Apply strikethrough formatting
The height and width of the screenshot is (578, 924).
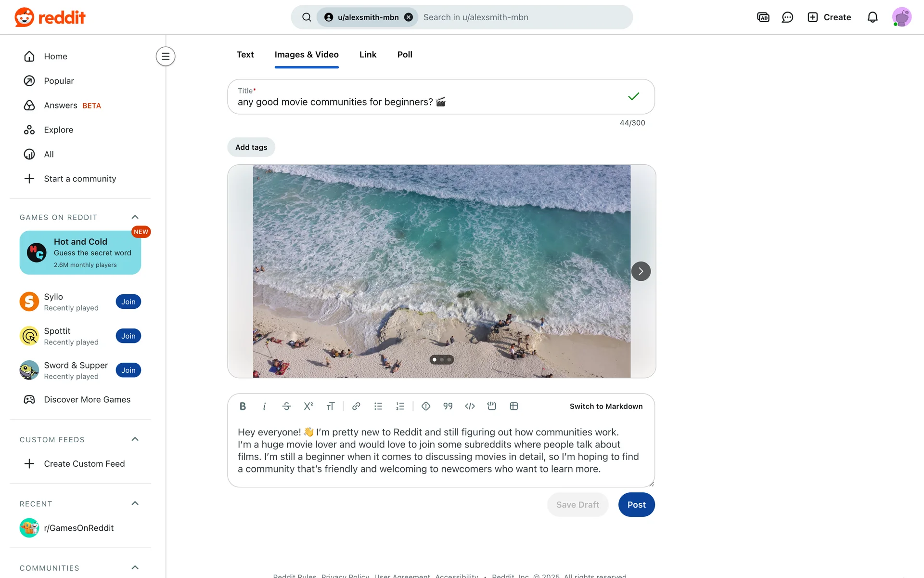[x=286, y=406]
